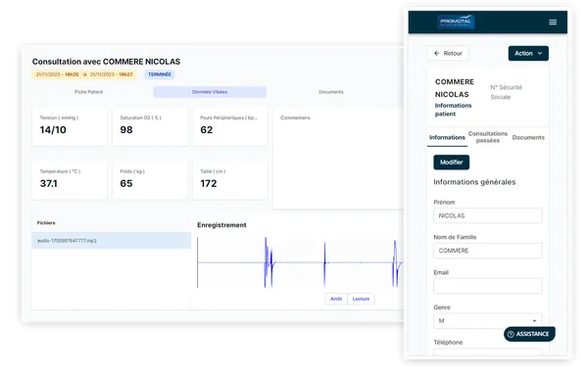Click the question mark icon in Assistance

[x=511, y=334]
